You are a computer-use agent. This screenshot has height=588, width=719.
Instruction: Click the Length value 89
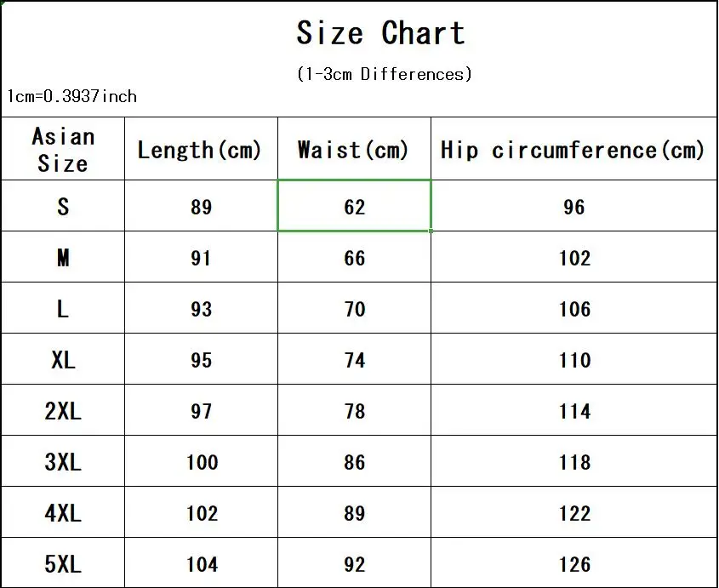click(201, 205)
